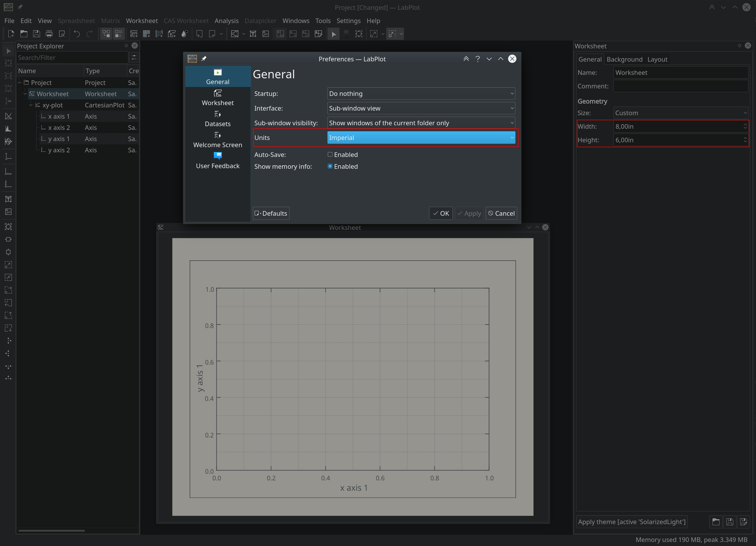Switch to the Background tab

pos(624,59)
